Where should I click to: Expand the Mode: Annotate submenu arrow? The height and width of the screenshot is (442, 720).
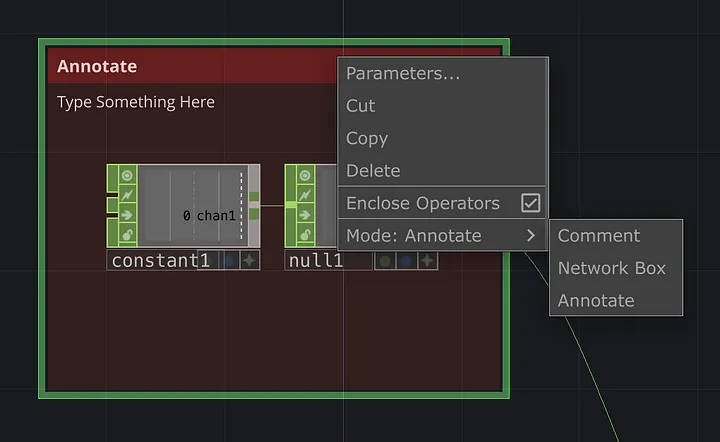(531, 235)
